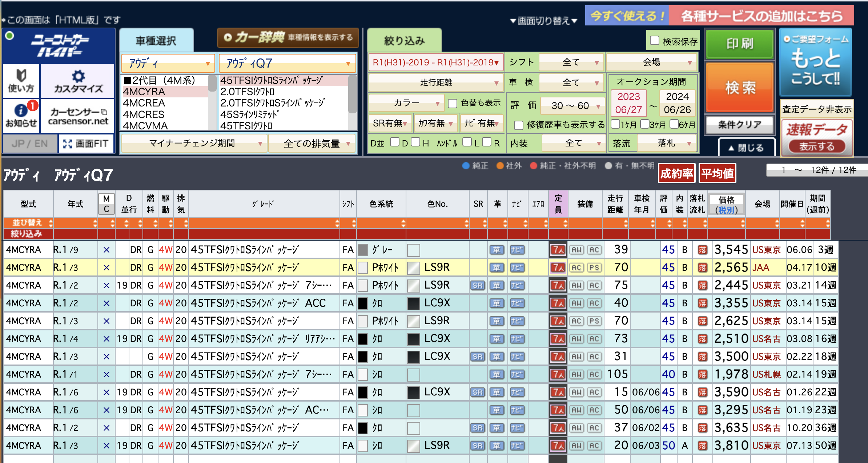Open the R1(H31)-2019 year range dropdown
868x463 pixels.
coord(435,63)
